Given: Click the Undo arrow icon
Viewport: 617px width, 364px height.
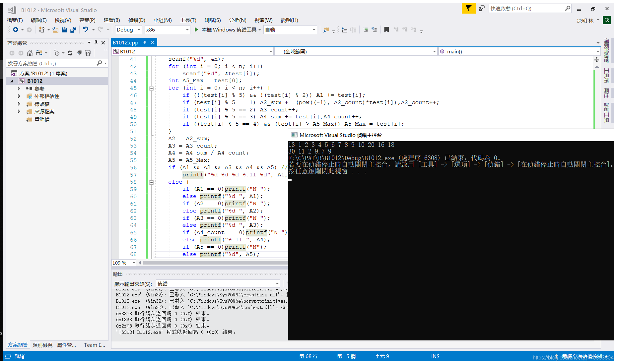Looking at the screenshot, I should point(86,30).
